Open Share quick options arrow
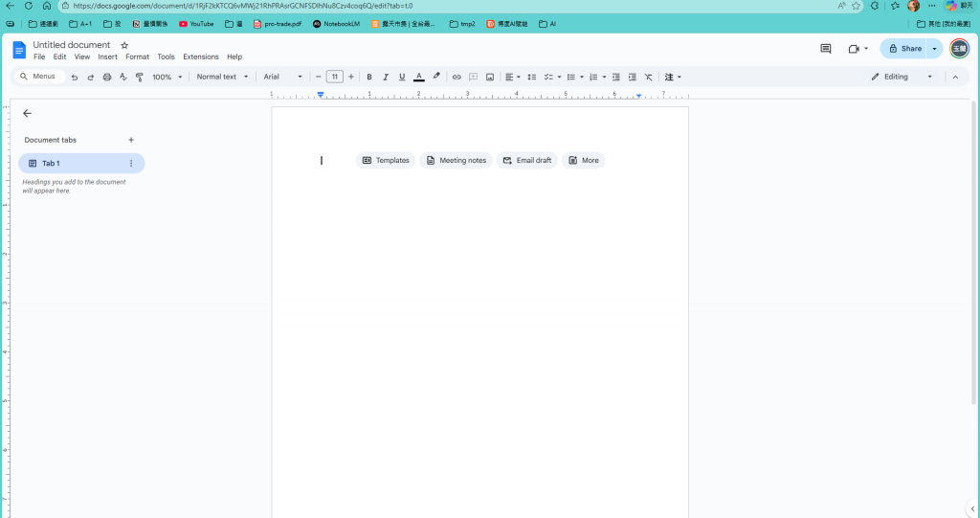 [935, 49]
